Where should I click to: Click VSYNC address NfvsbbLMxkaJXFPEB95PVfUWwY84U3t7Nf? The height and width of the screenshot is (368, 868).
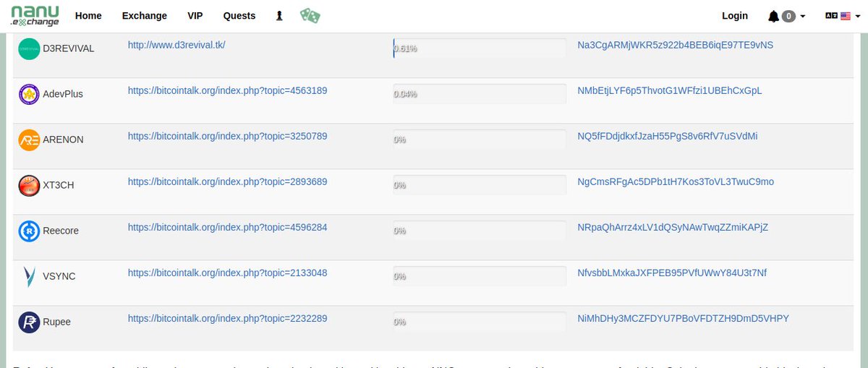(x=672, y=273)
